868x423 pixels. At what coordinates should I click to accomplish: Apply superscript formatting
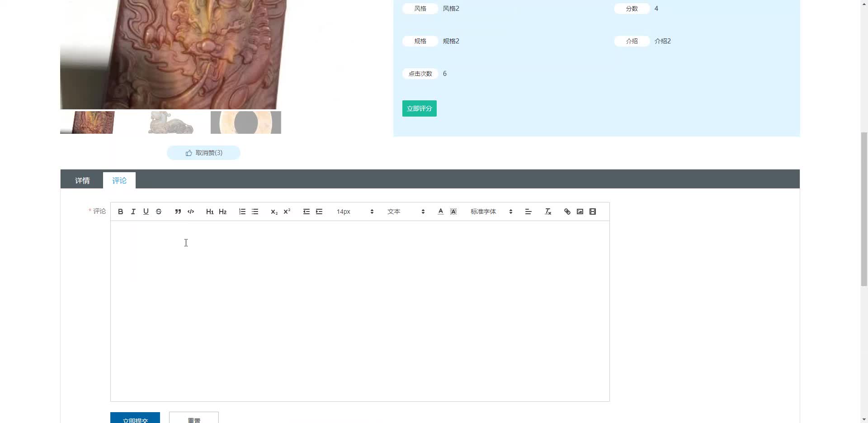point(287,211)
